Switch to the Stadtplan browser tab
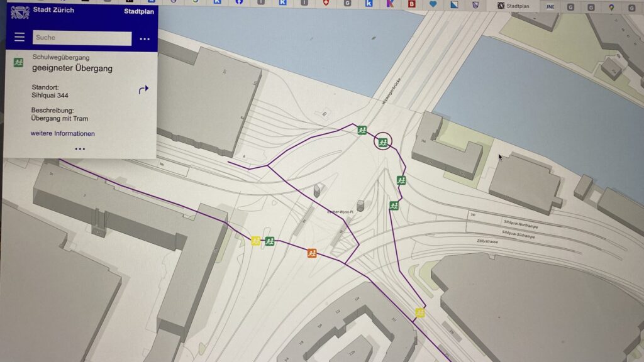The image size is (644, 362). coord(514,6)
